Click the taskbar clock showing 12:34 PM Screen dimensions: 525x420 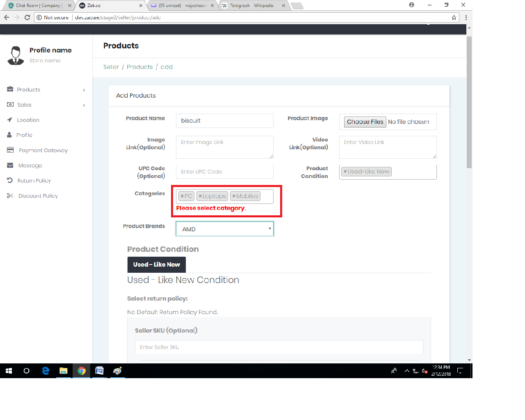click(x=441, y=371)
